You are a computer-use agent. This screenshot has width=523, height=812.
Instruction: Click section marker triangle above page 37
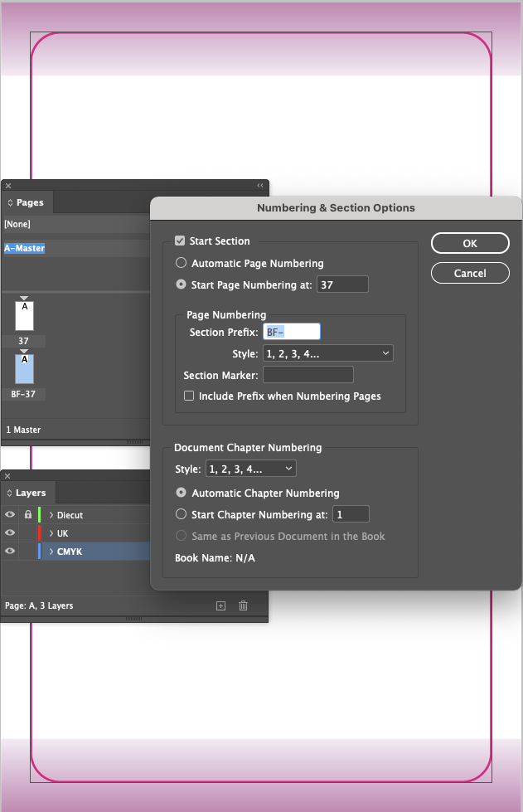(x=24, y=299)
